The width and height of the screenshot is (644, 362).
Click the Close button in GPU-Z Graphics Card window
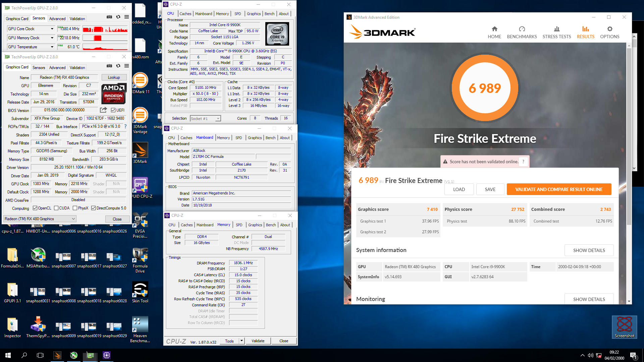point(117,219)
